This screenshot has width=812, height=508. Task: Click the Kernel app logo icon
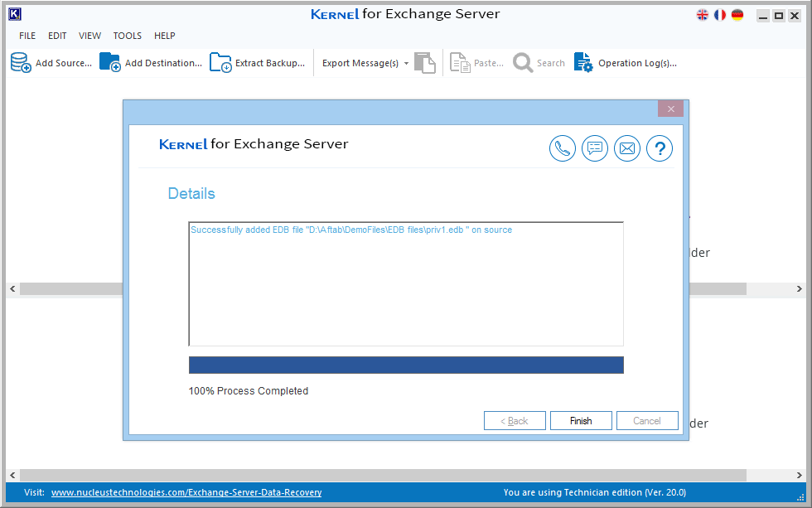[15, 14]
